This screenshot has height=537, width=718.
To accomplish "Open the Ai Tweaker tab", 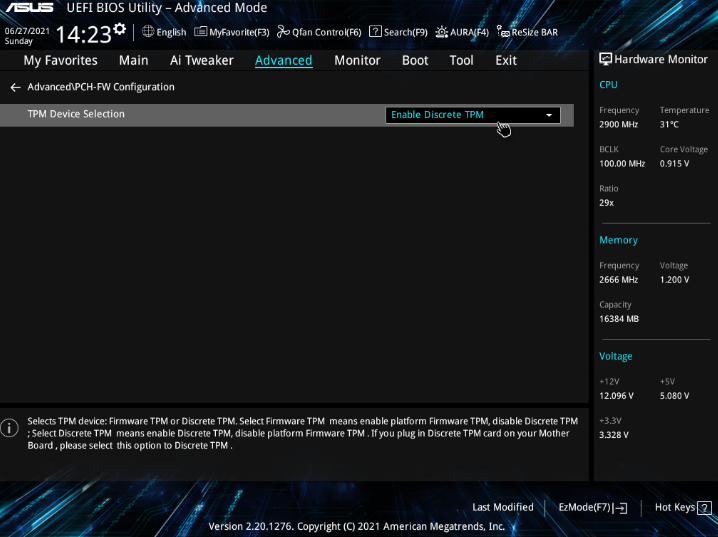I will coord(201,60).
